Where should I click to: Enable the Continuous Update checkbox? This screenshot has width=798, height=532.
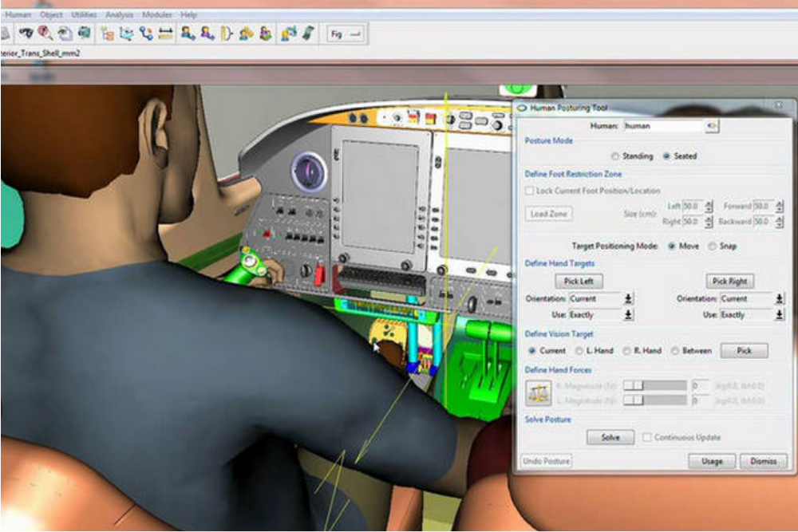(x=646, y=437)
